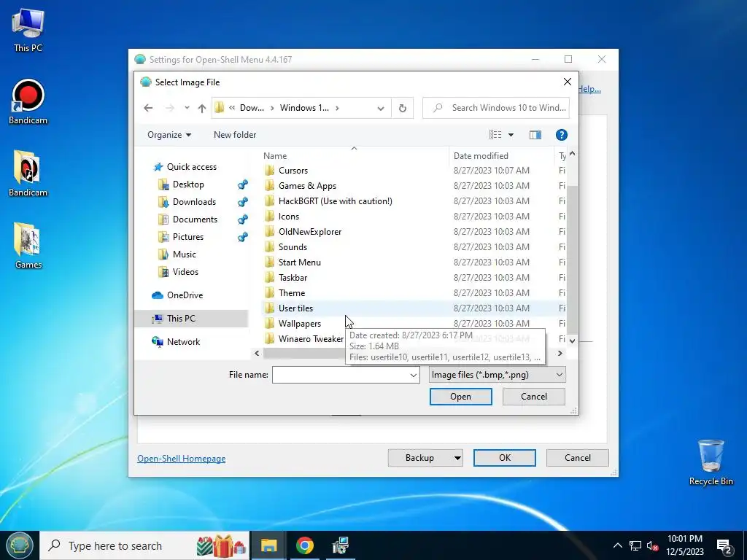
Task: Click the Search Windows 10 search box
Action: [x=496, y=108]
